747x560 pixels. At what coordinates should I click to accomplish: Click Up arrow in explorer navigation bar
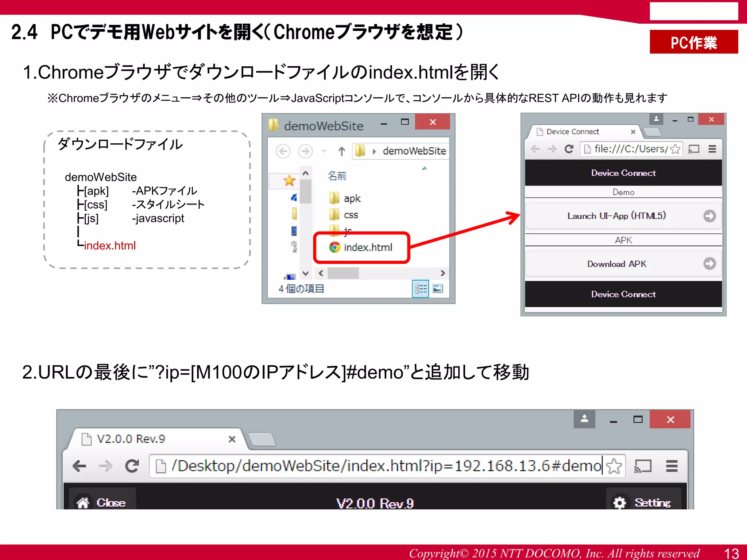click(341, 151)
